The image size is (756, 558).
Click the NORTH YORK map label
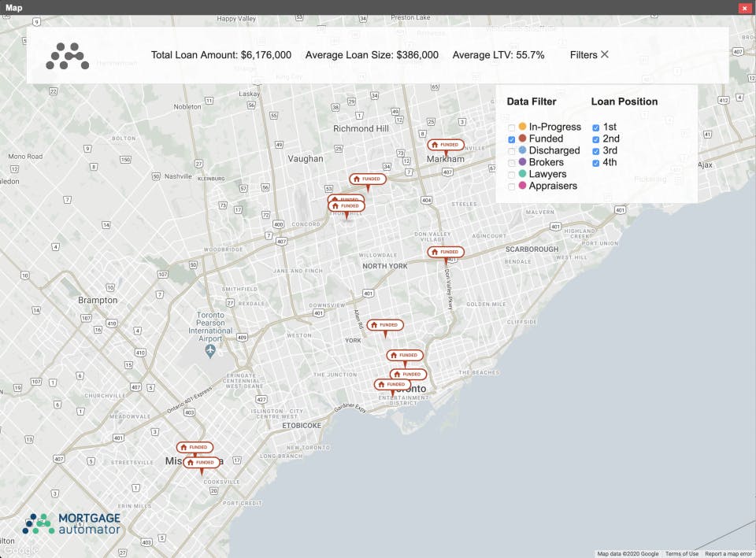(x=385, y=266)
